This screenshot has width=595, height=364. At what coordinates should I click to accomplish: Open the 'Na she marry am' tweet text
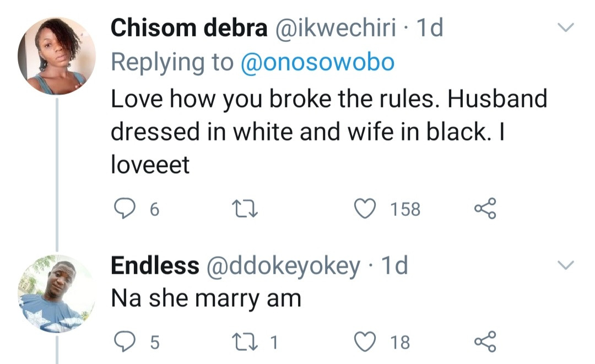(206, 298)
